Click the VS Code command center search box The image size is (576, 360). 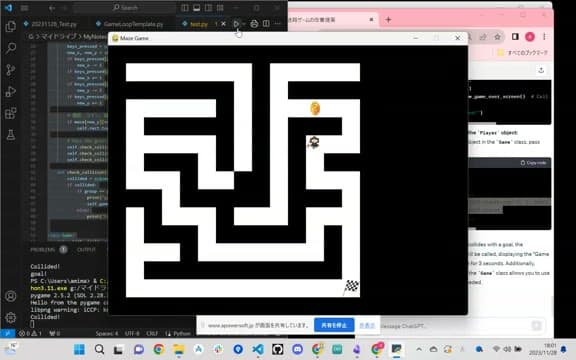coord(125,8)
